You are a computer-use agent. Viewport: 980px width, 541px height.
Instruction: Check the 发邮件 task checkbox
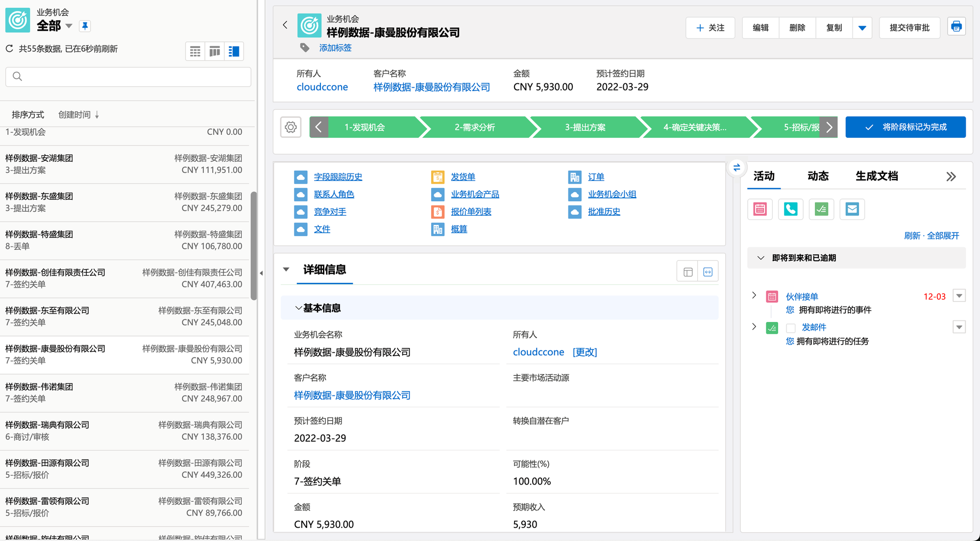(790, 328)
